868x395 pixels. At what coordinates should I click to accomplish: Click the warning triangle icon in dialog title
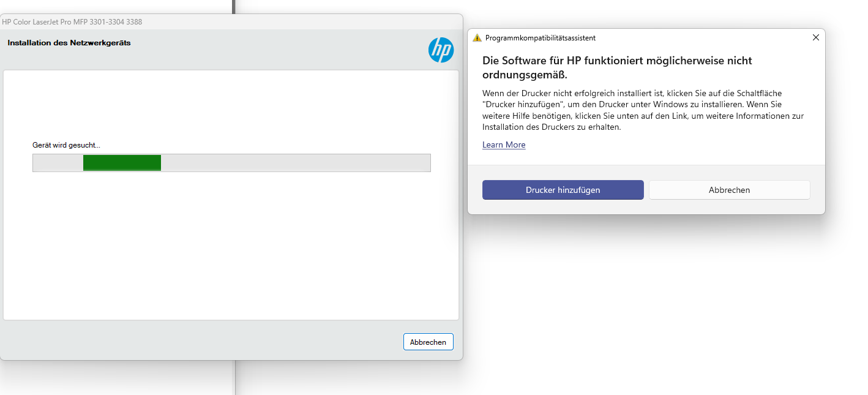coord(477,38)
